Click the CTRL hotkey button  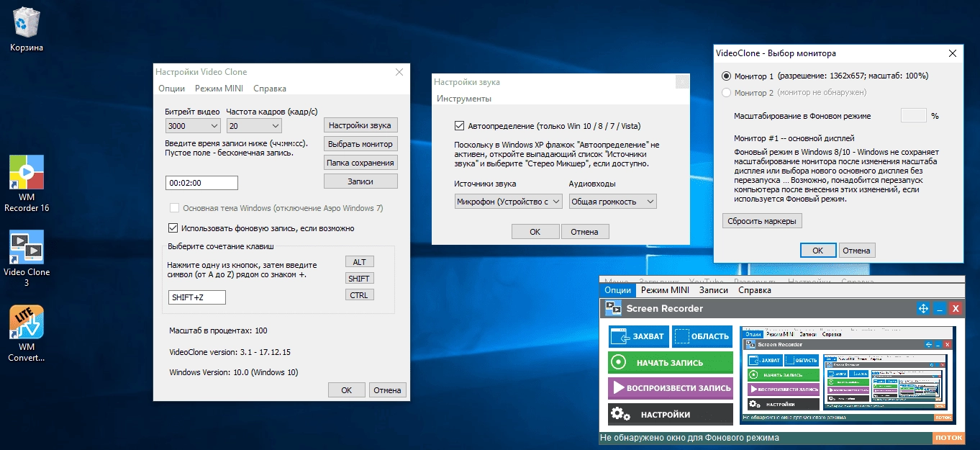pos(360,295)
